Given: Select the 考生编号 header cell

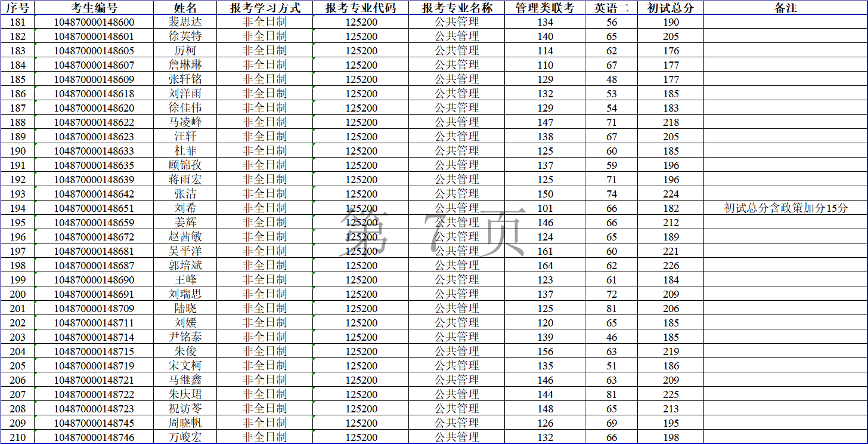Looking at the screenshot, I should coord(94,8).
